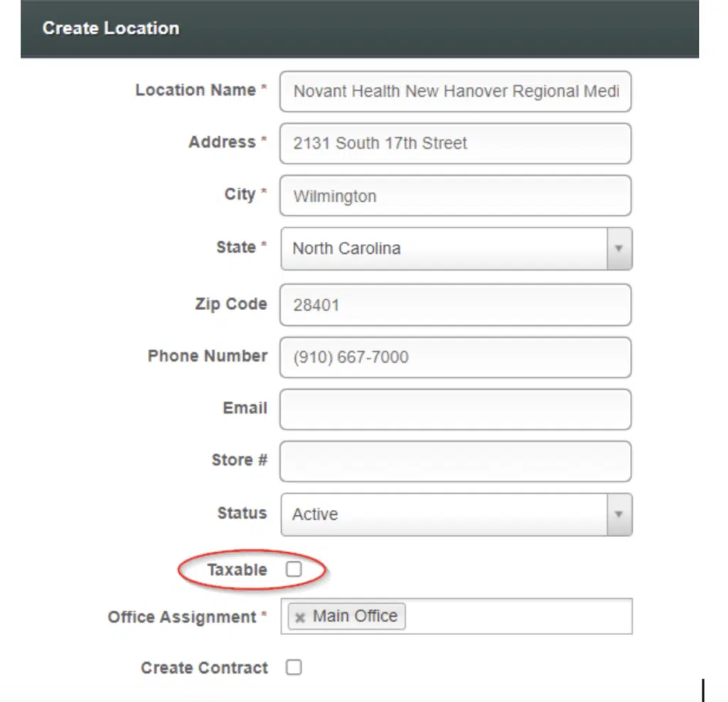Focus the empty Email field
This screenshot has height=702, width=728.
click(455, 409)
